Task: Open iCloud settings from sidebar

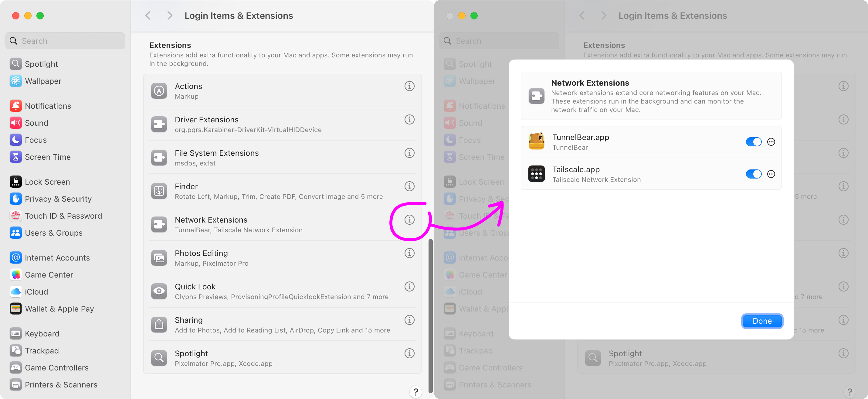Action: tap(36, 292)
